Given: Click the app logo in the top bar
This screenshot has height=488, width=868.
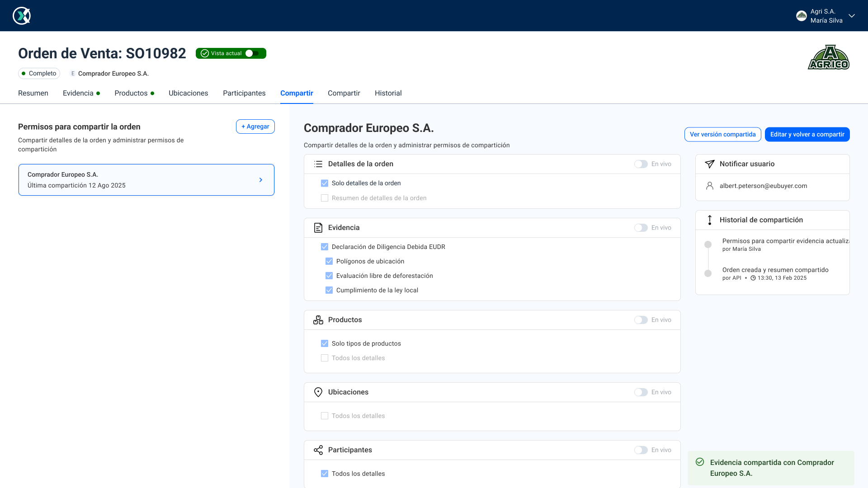Looking at the screenshot, I should coord(21,16).
